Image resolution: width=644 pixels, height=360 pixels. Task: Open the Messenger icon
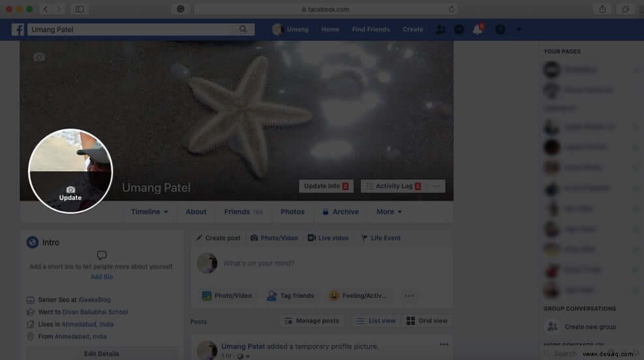pos(459,29)
